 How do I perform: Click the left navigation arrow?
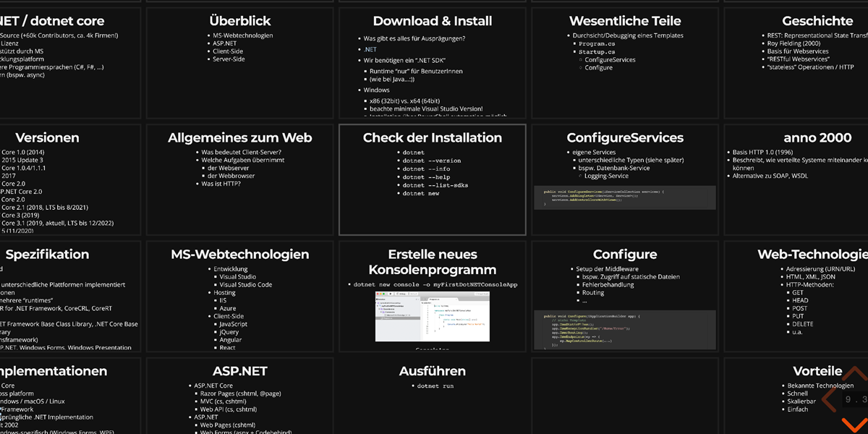[830, 399]
